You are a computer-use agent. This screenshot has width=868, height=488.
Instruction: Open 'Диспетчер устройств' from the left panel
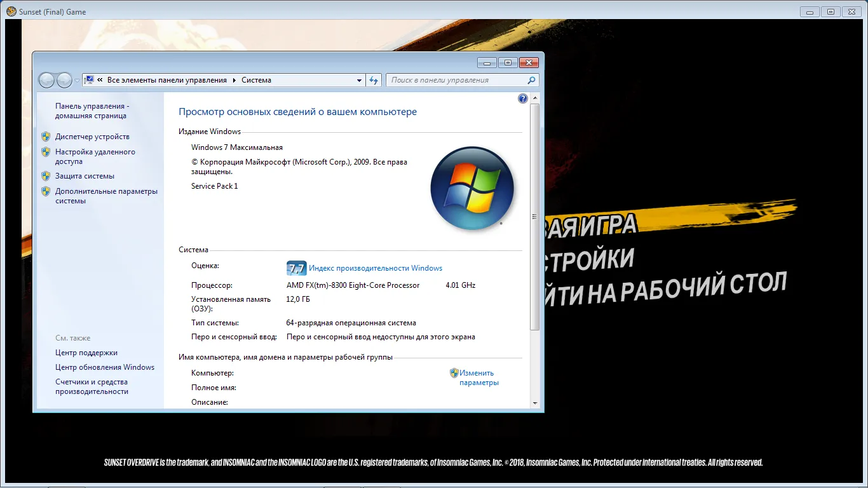click(x=92, y=137)
